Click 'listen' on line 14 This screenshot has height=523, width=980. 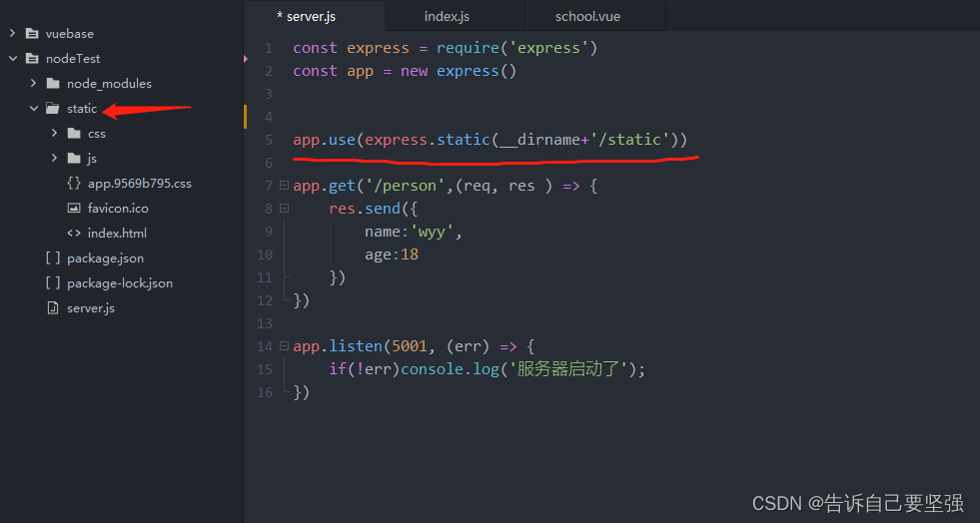356,345
